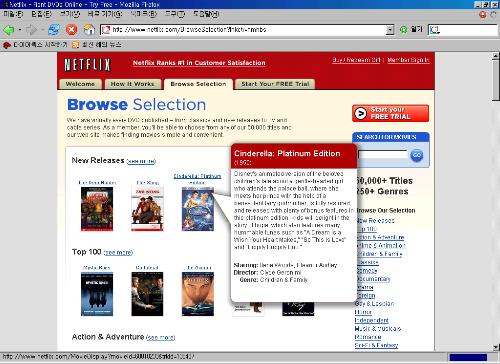This screenshot has height=364, width=500.
Task: Click the Reload page toolbar icon
Action: 54,30
